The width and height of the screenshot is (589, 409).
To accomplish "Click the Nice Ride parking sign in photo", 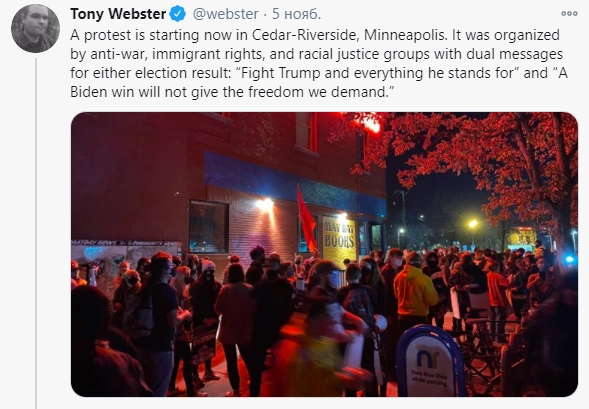I will click(x=430, y=364).
